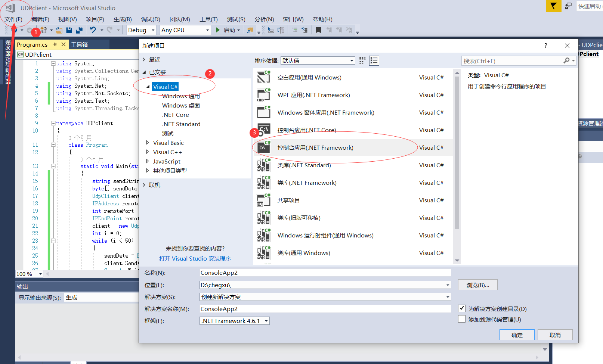Click the help question mark in dialog
The width and height of the screenshot is (603, 364).
tap(546, 46)
